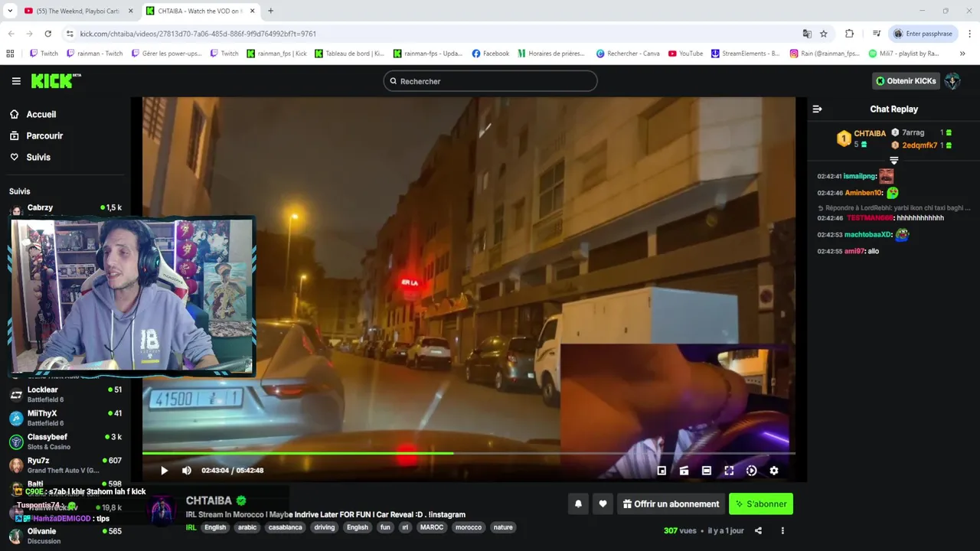Open Locklear channel in followed list
The image size is (980, 551).
tap(65, 394)
